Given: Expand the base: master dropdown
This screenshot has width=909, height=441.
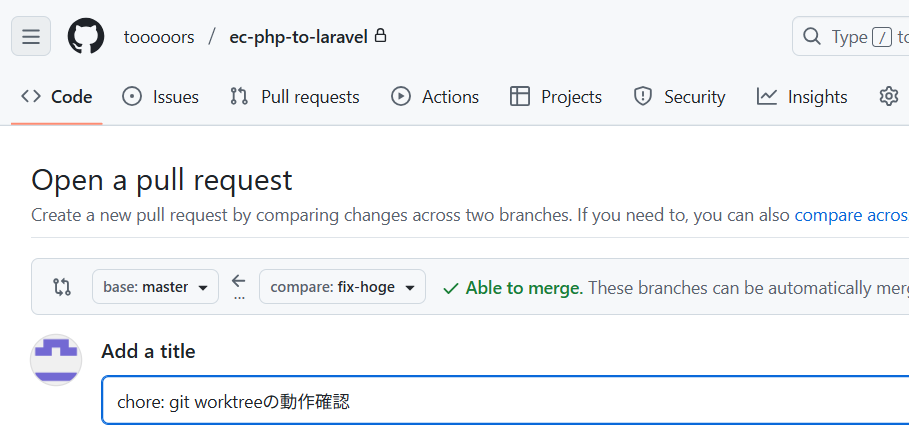Looking at the screenshot, I should click(x=155, y=287).
